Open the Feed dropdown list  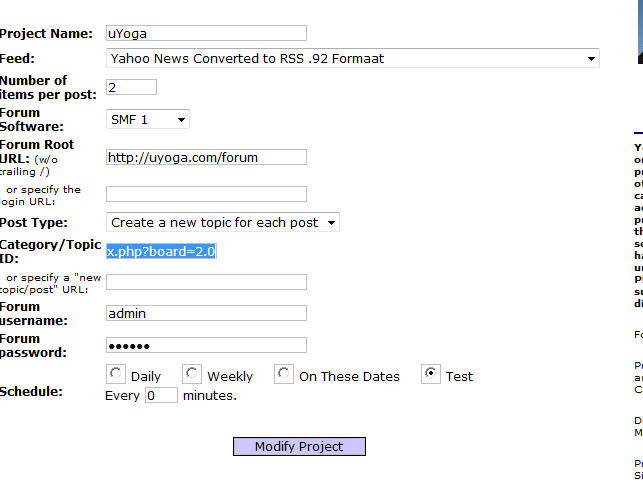point(352,59)
